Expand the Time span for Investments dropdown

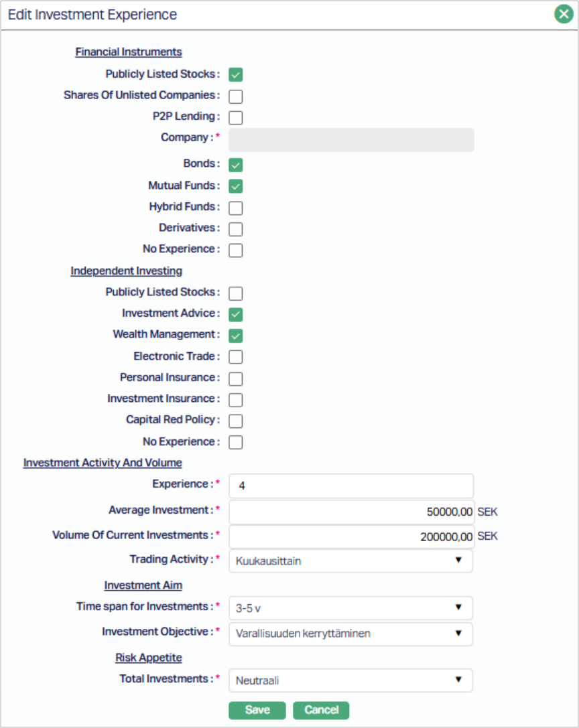350,607
